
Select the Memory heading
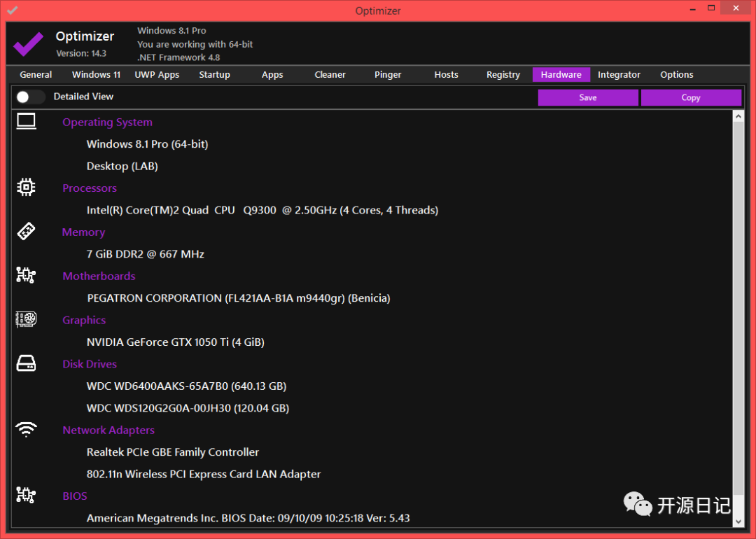[x=83, y=232]
